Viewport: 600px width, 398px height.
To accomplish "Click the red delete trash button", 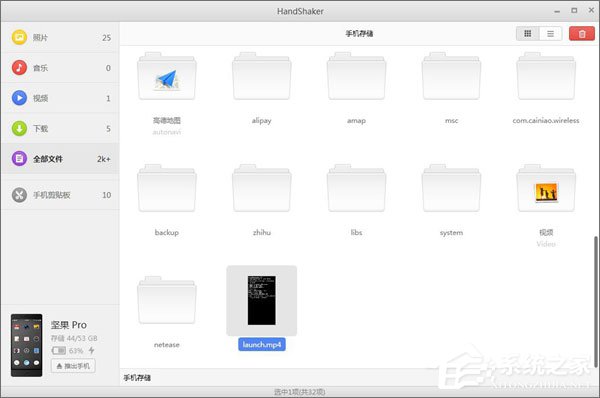I will pyautogui.click(x=582, y=34).
